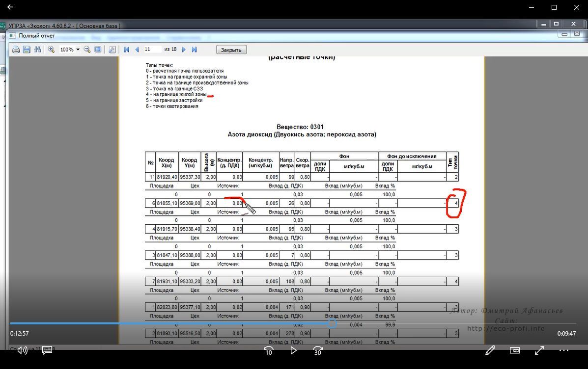Click the print report icon
This screenshot has height=369, width=588.
(16, 50)
